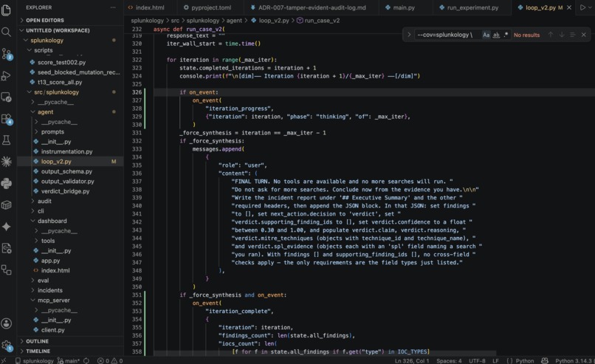Toggle Match Case in find widget

point(486,35)
